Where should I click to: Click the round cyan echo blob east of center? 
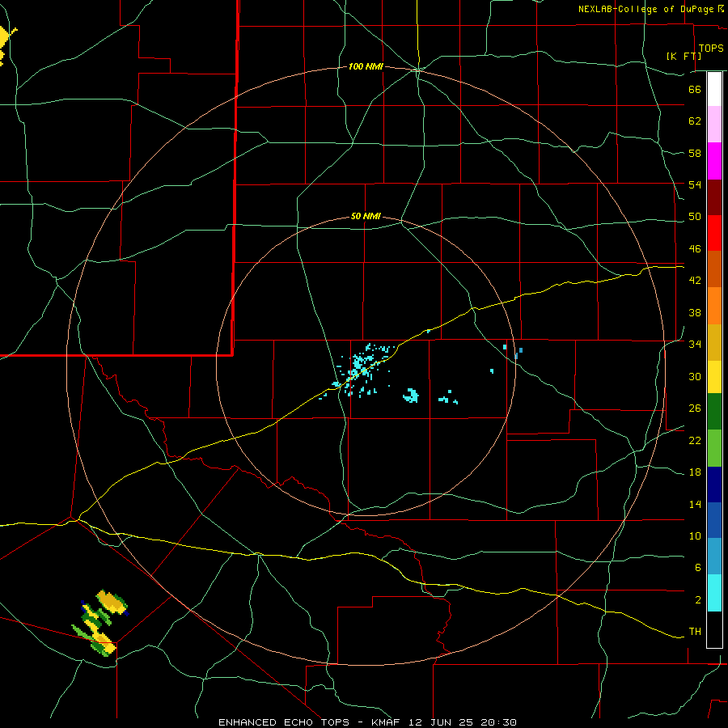(x=411, y=396)
